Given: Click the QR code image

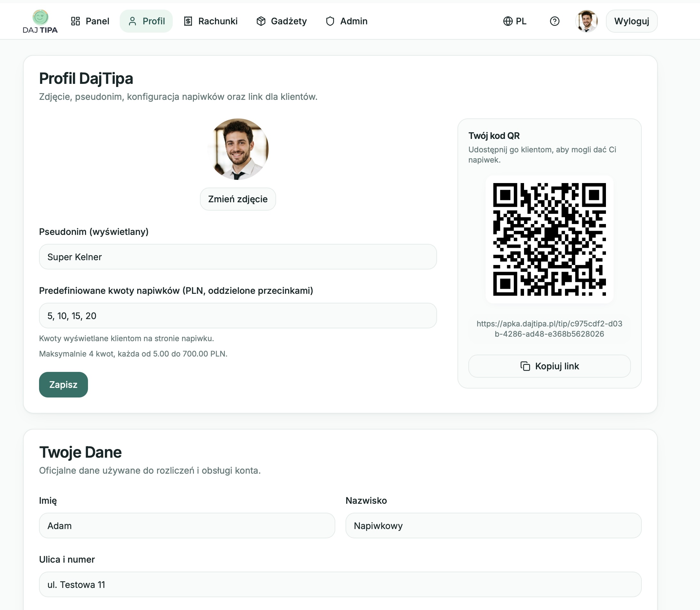Looking at the screenshot, I should (550, 239).
